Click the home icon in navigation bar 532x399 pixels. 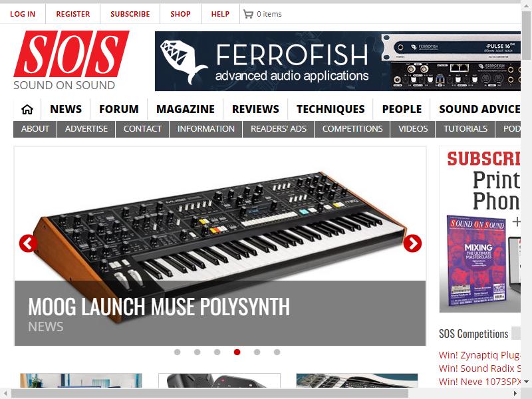(27, 110)
